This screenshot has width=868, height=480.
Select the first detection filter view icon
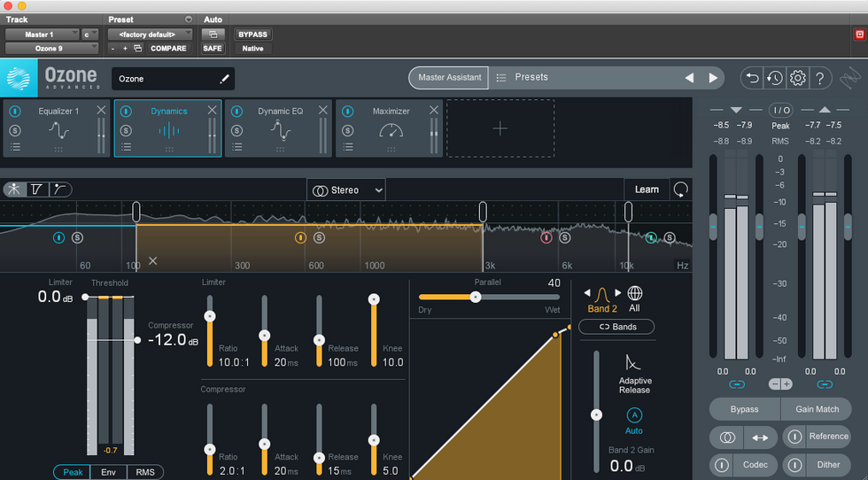pos(14,190)
